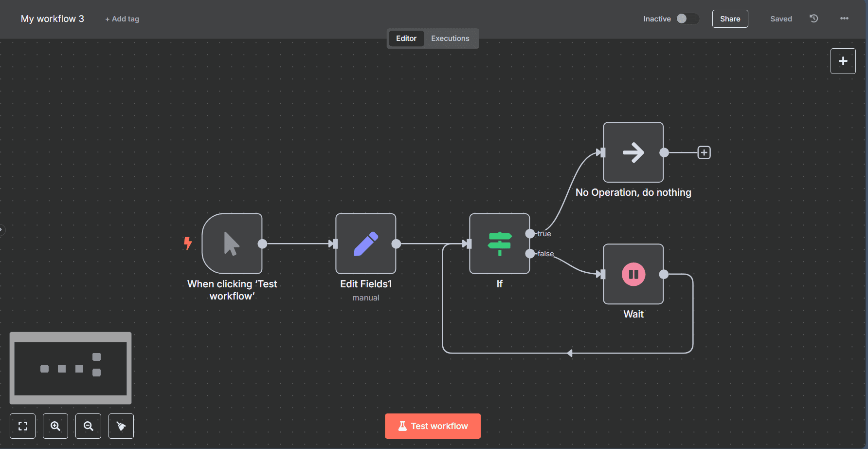Viewport: 868px width, 449px height.
Task: Open the Edit Fields1 pencil node
Action: point(365,243)
